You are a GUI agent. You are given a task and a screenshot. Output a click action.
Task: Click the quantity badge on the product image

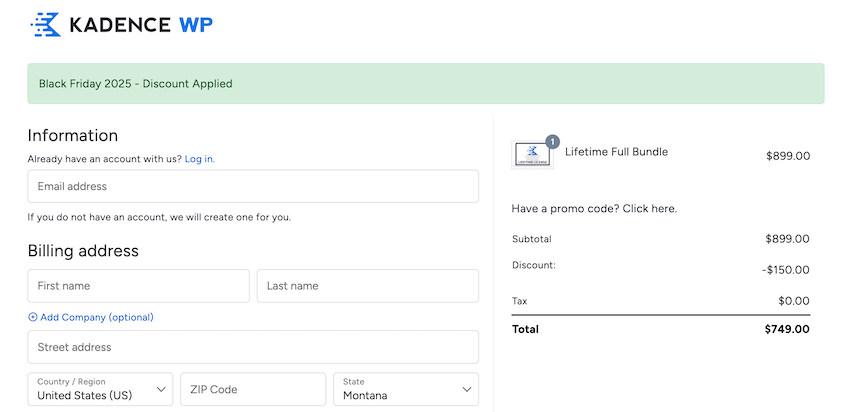[553, 141]
